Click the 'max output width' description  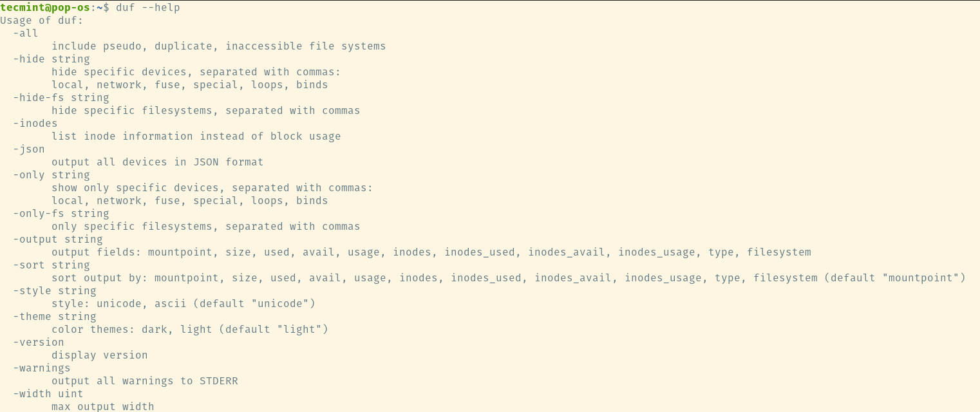coord(103,407)
